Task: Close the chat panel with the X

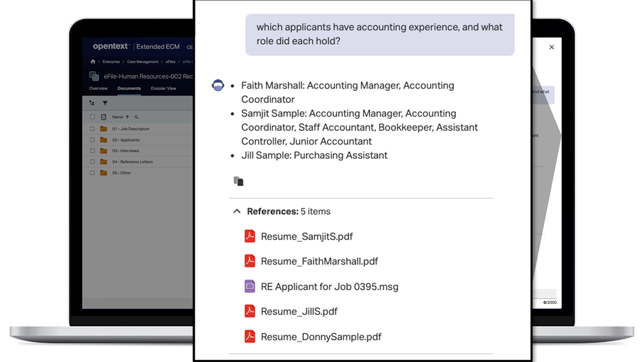Action: point(551,47)
